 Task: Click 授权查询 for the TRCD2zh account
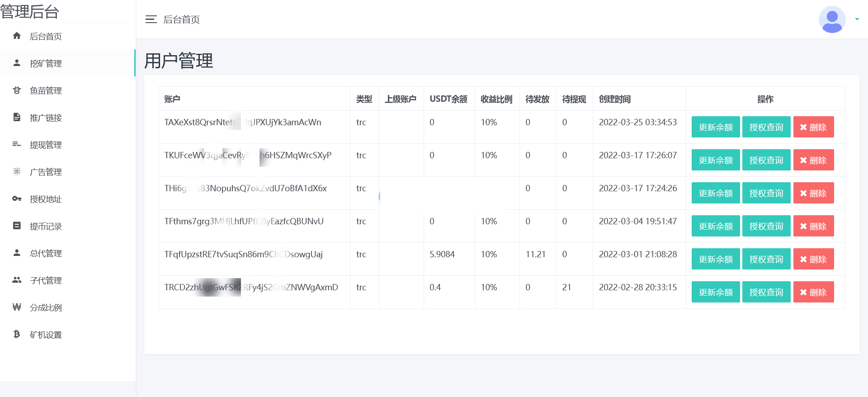[x=766, y=292]
